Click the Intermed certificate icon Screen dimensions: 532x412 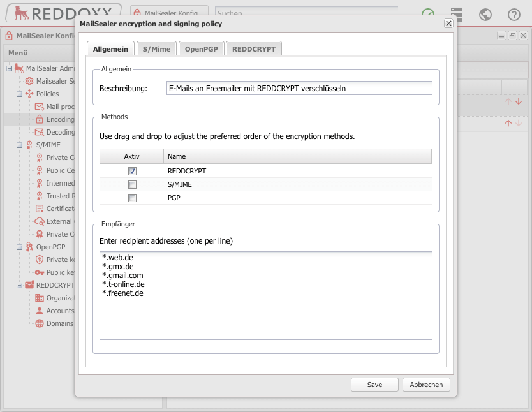pos(40,183)
